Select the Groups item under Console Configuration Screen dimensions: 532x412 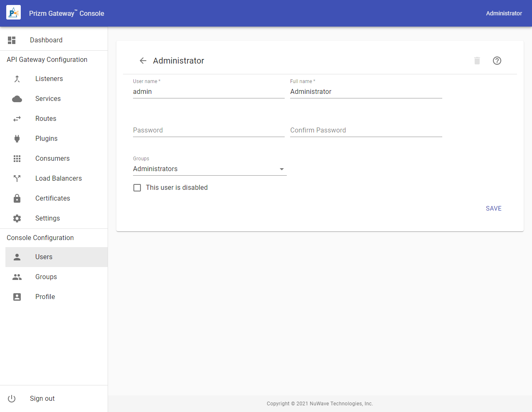tap(46, 277)
